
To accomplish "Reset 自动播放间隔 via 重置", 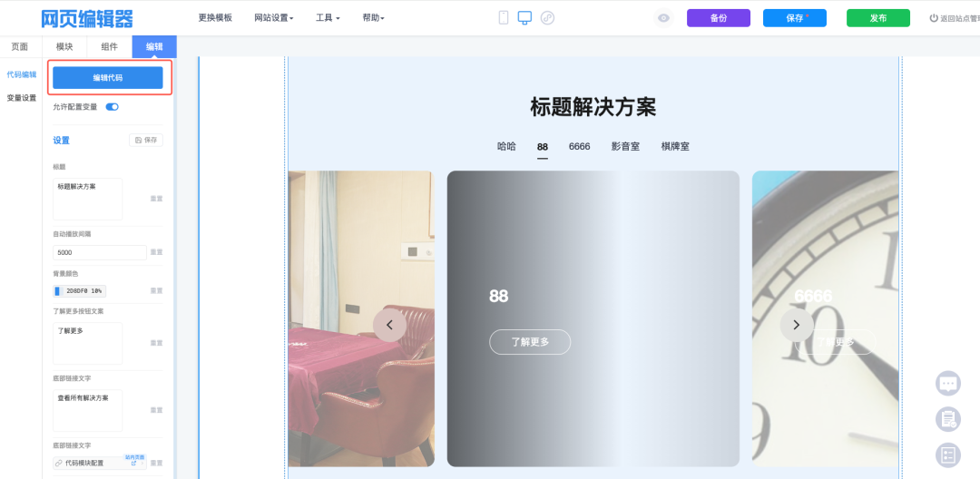I will [x=156, y=252].
